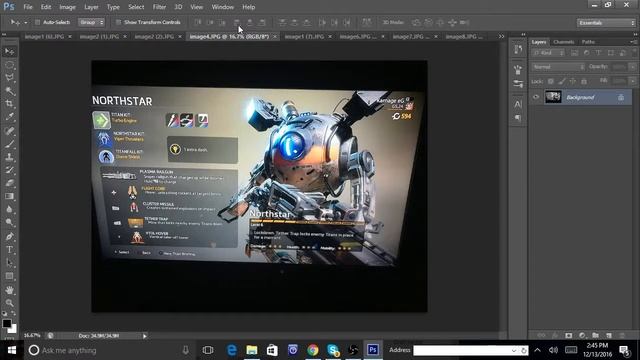Select the Dodge tool
Viewport: 640px width, 360px height.
point(9,222)
